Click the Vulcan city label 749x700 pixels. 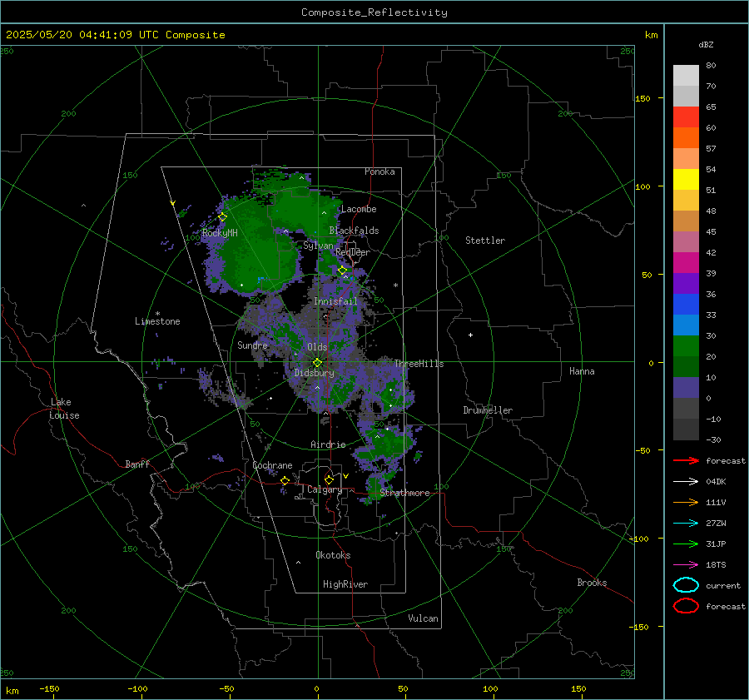(424, 618)
